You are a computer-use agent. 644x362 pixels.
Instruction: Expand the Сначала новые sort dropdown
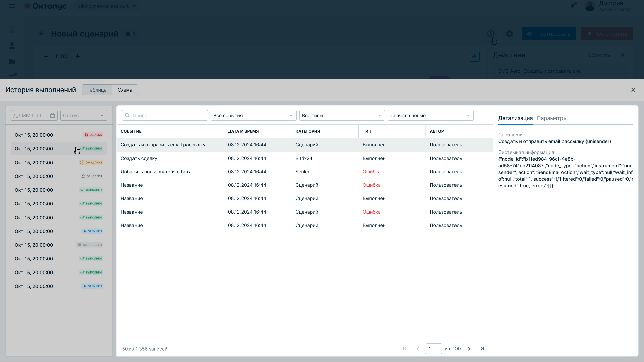[431, 115]
